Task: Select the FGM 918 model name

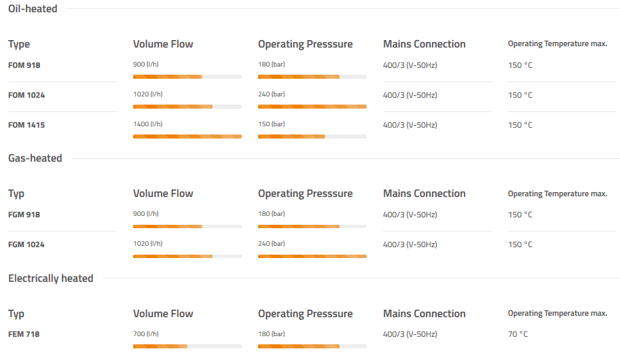Action: [x=24, y=215]
